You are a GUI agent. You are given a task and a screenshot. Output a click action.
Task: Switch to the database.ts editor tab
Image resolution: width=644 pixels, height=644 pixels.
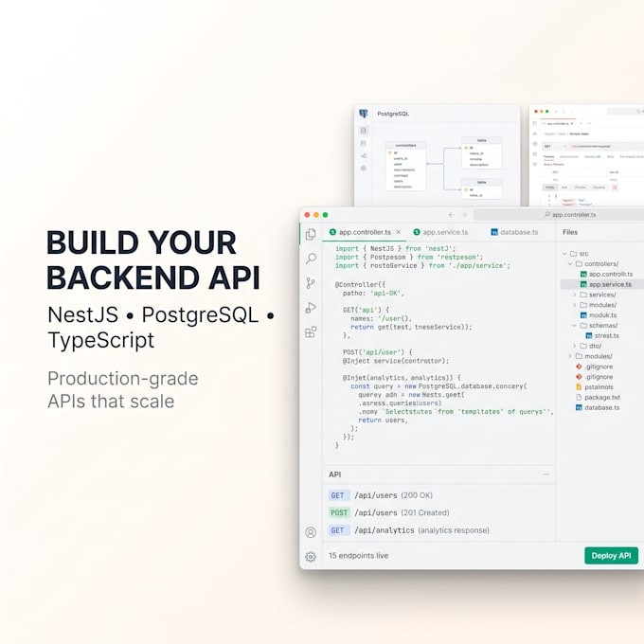pos(514,232)
